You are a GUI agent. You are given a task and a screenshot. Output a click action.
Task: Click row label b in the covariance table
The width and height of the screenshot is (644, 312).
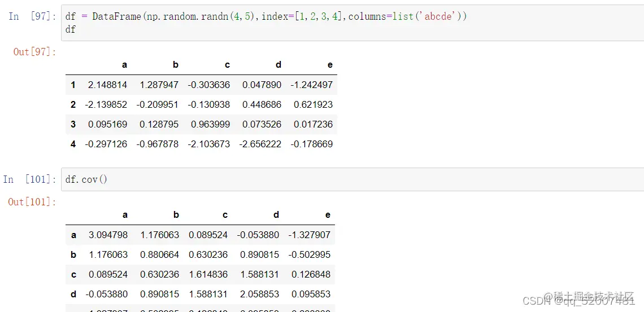tap(73, 254)
